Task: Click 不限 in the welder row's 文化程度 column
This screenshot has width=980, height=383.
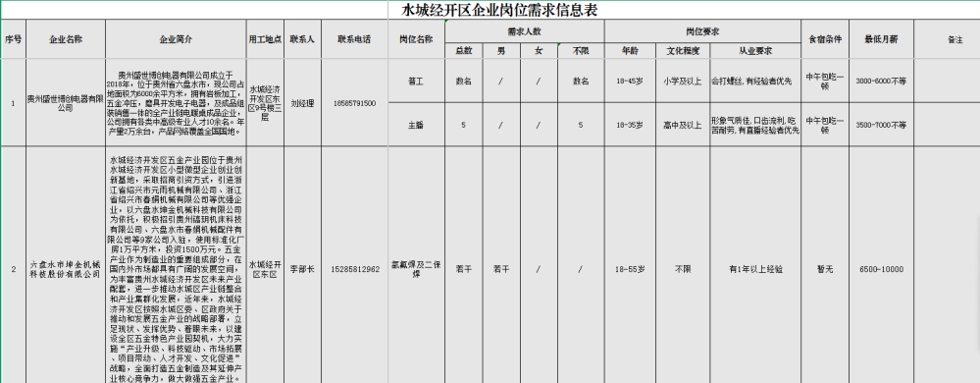Action: [683, 269]
